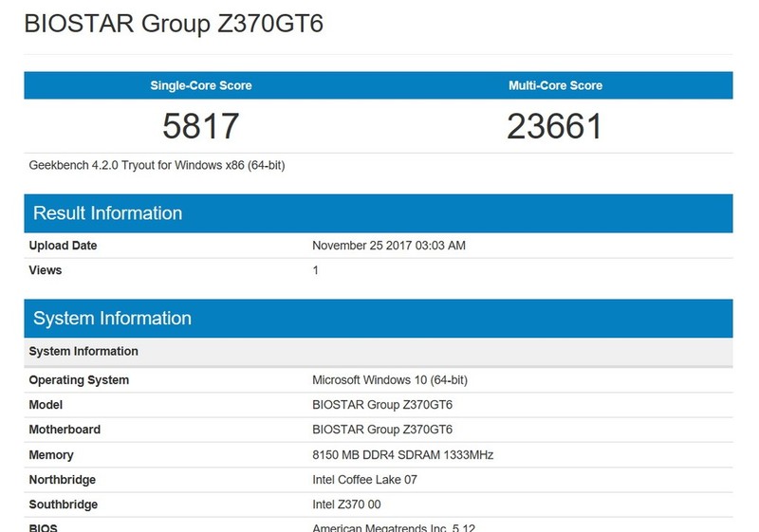Click the Memory label

click(x=51, y=455)
